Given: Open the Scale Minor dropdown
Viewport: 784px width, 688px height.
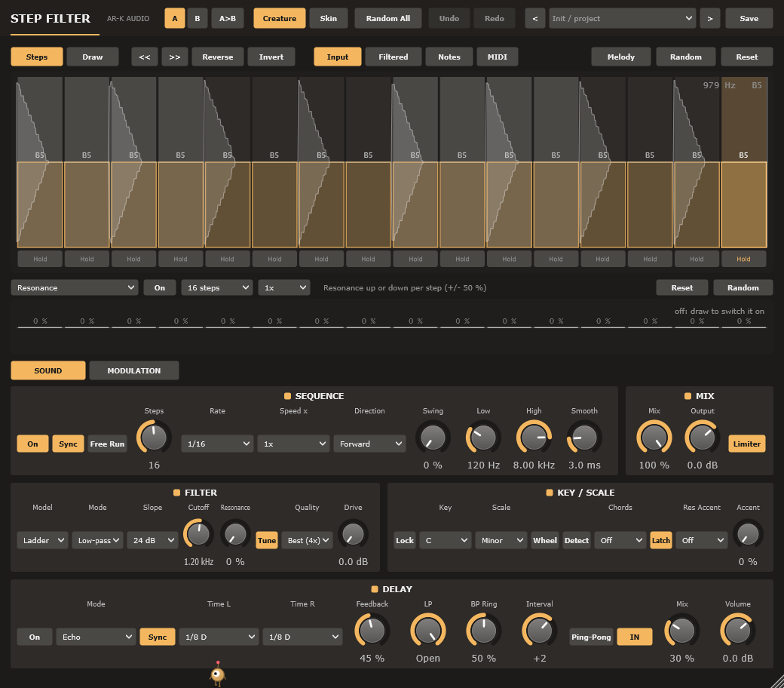Looking at the screenshot, I should 501,540.
